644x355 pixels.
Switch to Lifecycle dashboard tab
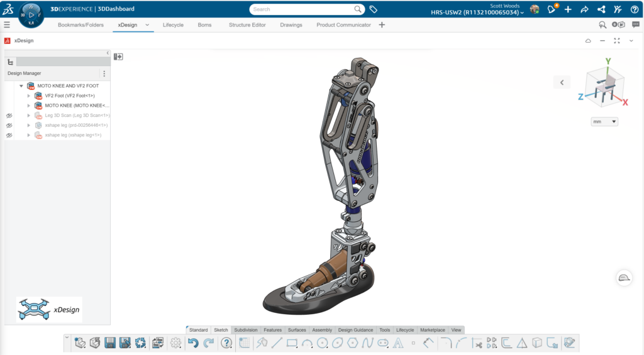click(x=173, y=25)
